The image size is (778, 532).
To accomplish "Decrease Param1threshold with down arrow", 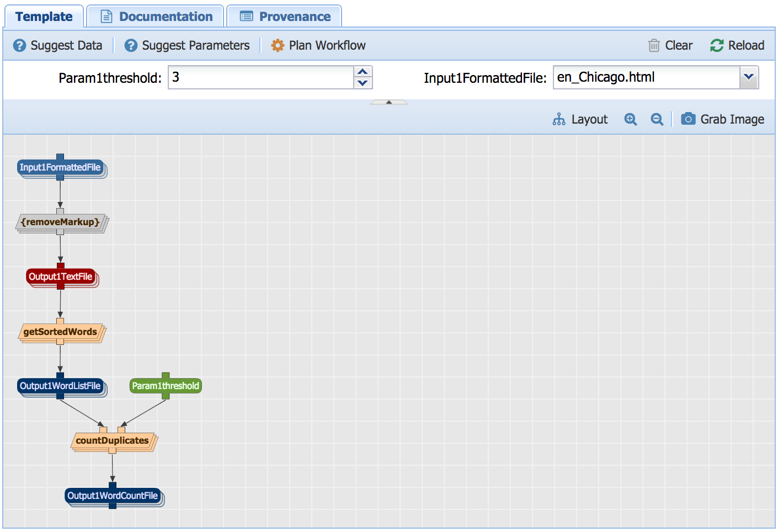I will point(363,83).
